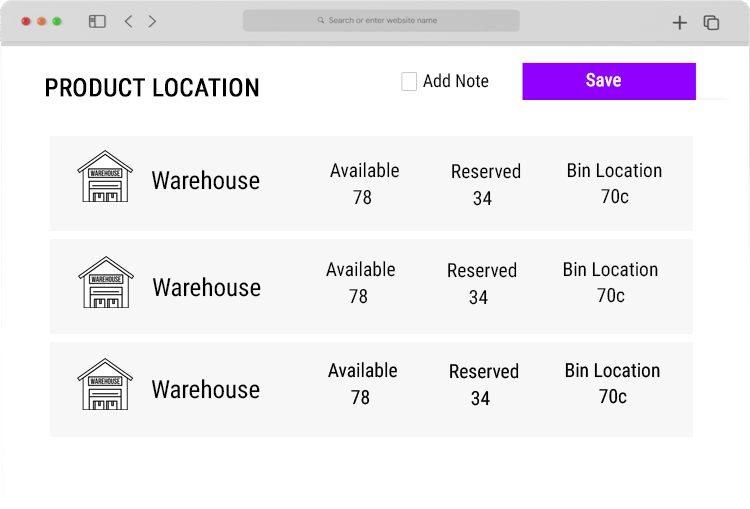The width and height of the screenshot is (750, 509).
Task: Click the first row's Available value 78
Action: click(x=362, y=198)
